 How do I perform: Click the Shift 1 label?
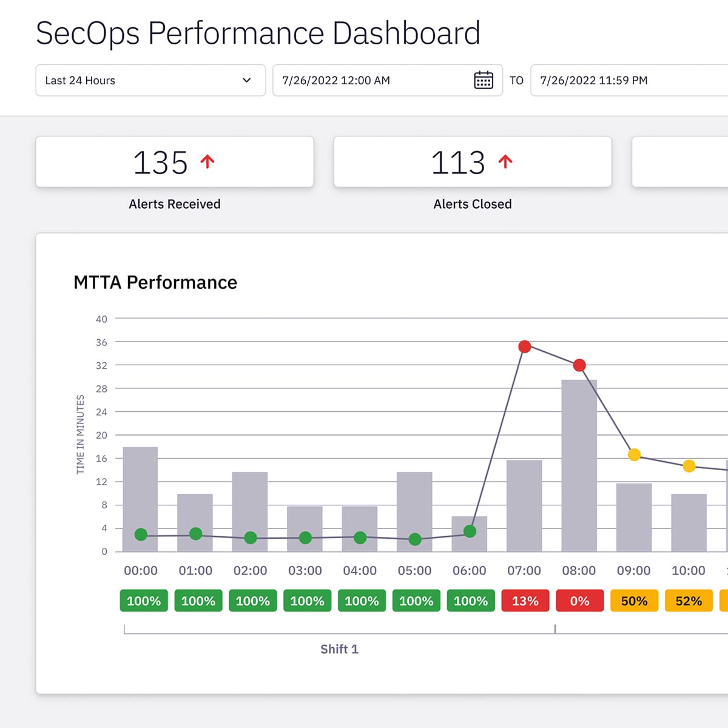[339, 649]
